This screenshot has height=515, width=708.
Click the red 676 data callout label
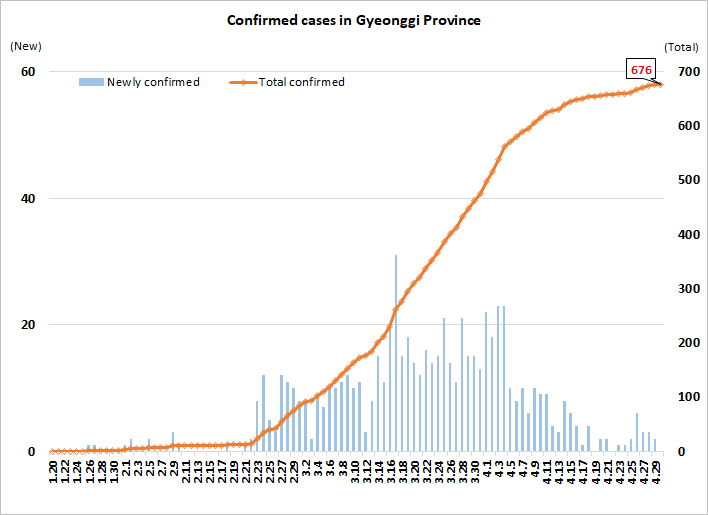click(641, 70)
